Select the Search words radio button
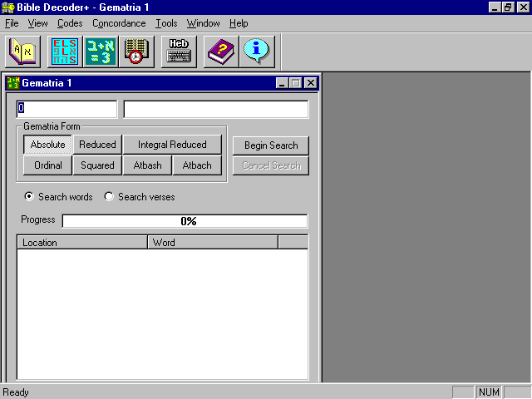The width and height of the screenshot is (532, 399). (x=30, y=197)
